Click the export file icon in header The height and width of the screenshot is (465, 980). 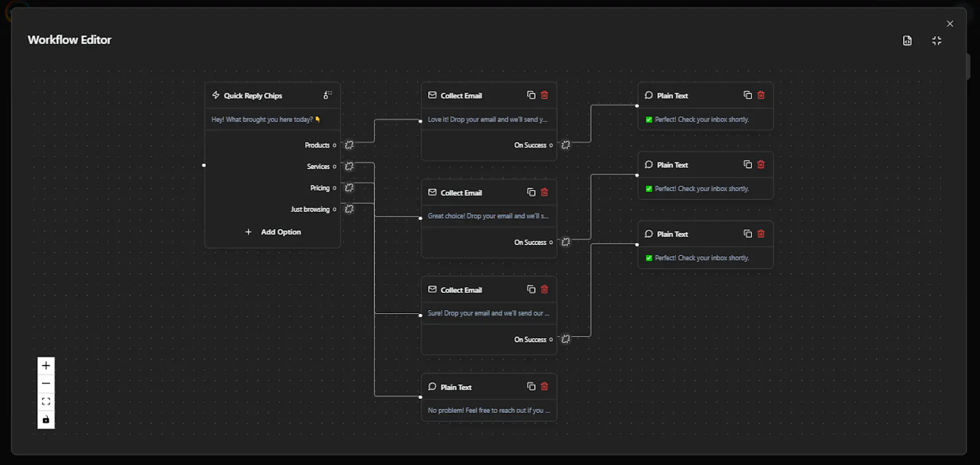907,40
